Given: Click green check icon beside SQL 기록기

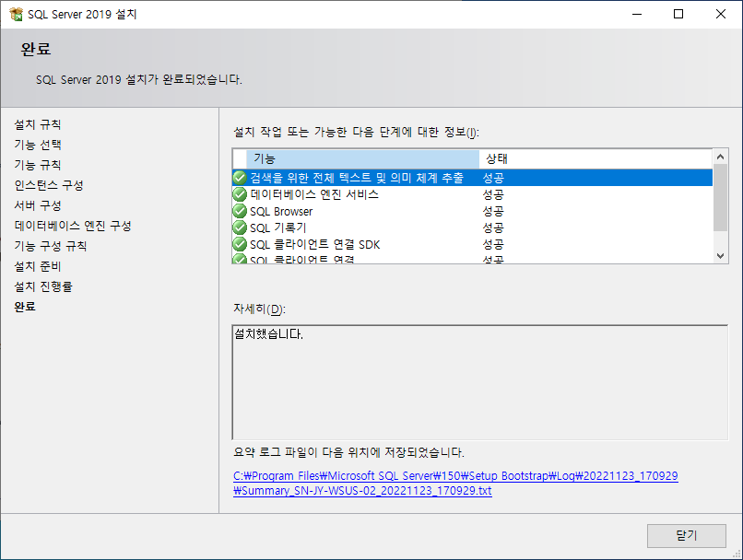Looking at the screenshot, I should click(x=240, y=227).
